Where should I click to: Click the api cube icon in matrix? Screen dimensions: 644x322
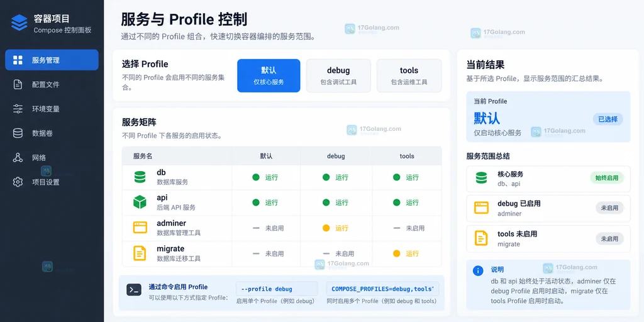[140, 202]
